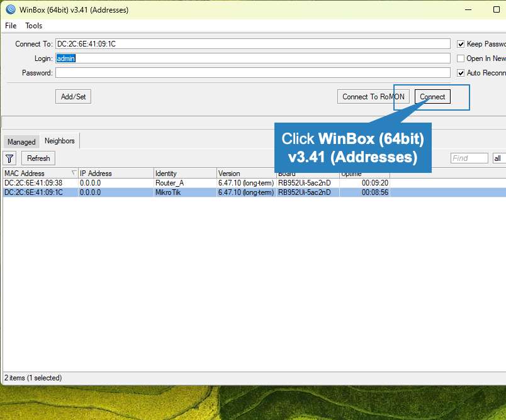Focus the Find search box

[x=469, y=158]
